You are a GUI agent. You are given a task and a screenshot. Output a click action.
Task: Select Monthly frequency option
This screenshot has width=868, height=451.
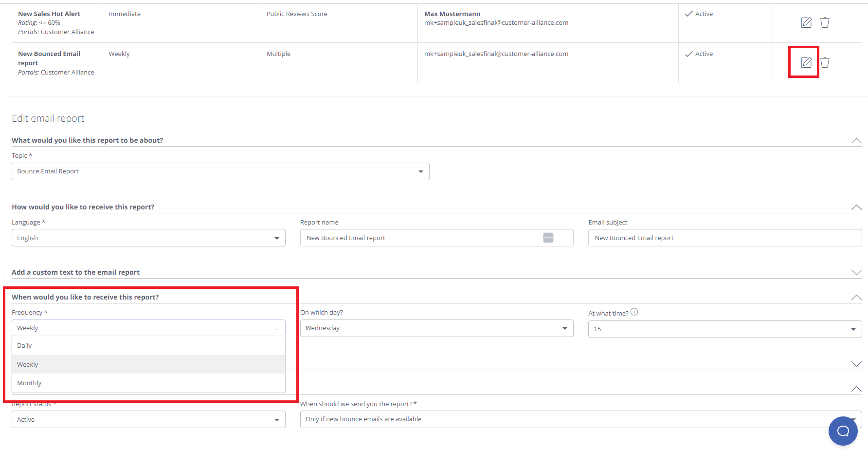click(x=148, y=383)
